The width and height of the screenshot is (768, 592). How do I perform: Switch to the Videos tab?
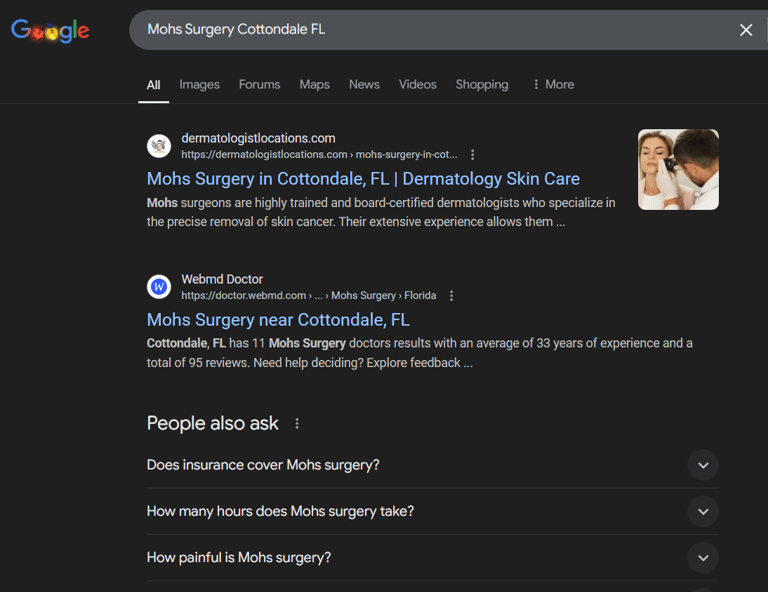click(417, 85)
